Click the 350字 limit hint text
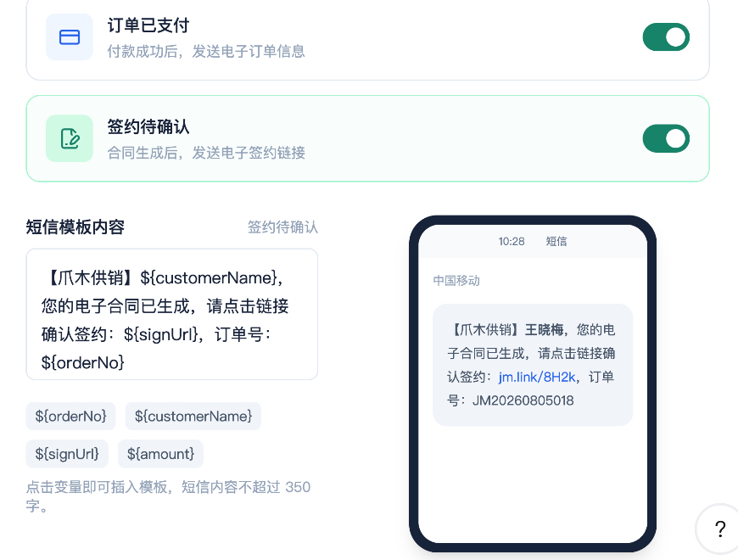738x560 pixels. [x=168, y=496]
